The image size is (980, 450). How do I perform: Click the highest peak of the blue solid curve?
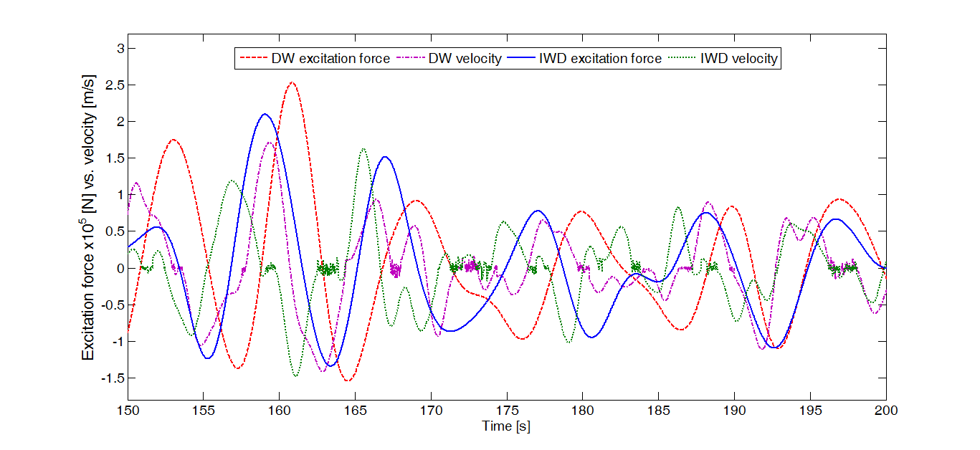[x=265, y=114]
